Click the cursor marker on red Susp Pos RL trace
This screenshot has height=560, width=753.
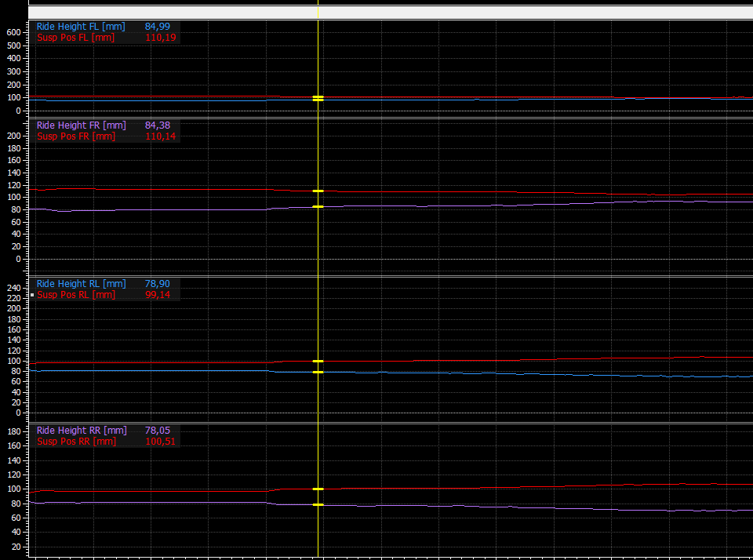318,361
